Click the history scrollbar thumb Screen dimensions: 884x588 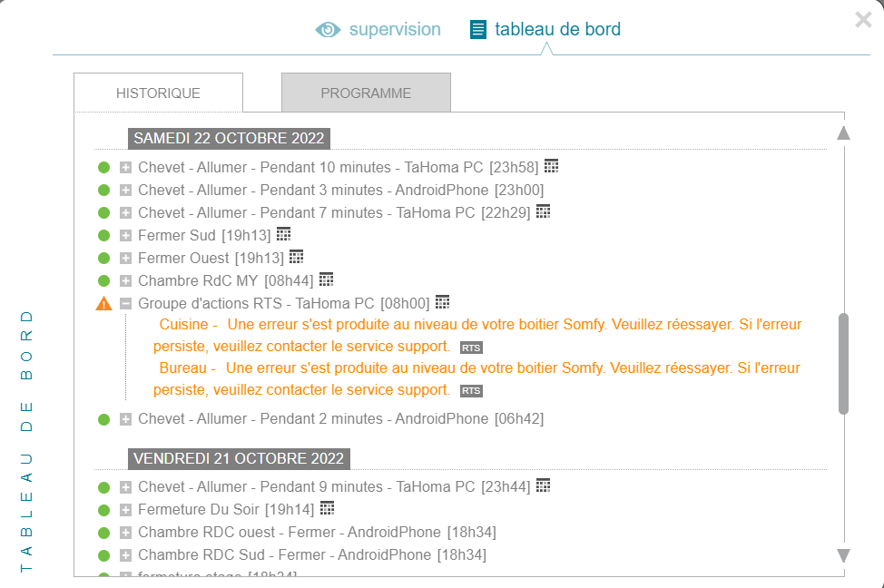click(843, 363)
